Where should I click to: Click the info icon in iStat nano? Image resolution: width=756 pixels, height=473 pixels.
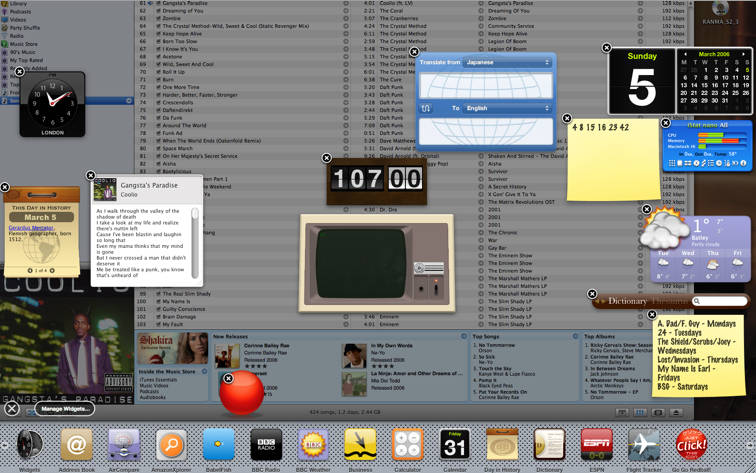pos(743,163)
